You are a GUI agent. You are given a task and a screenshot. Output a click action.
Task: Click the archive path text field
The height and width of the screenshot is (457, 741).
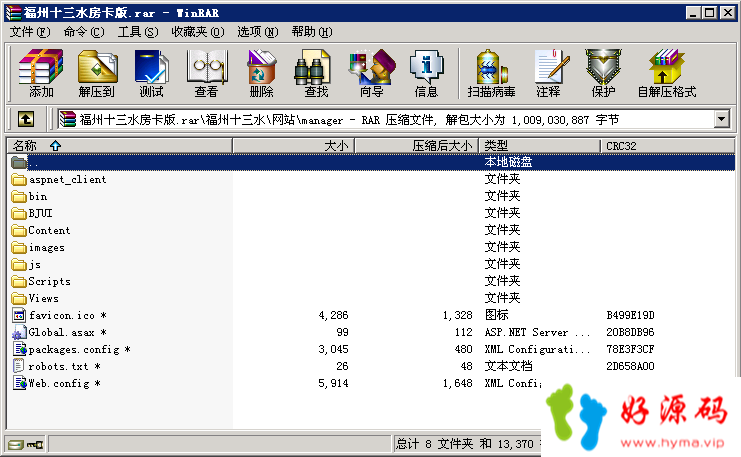385,120
